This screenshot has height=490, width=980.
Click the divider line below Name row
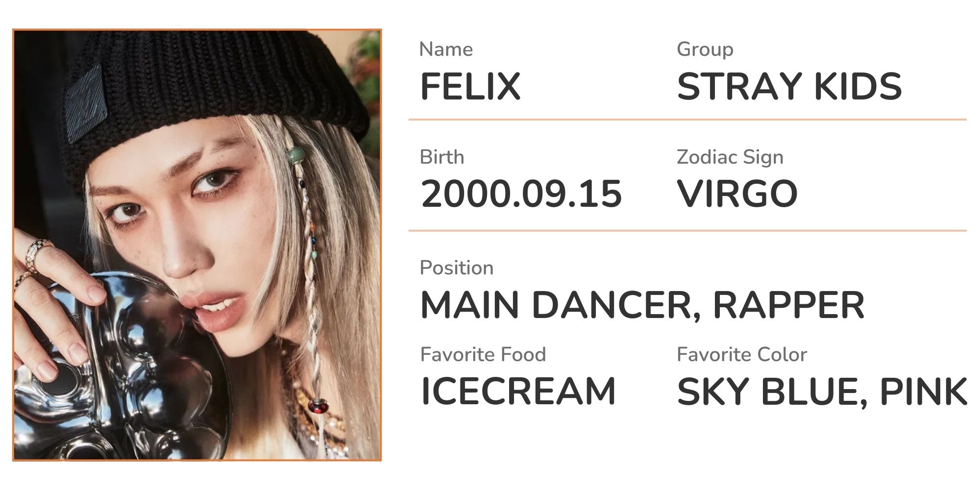click(687, 119)
